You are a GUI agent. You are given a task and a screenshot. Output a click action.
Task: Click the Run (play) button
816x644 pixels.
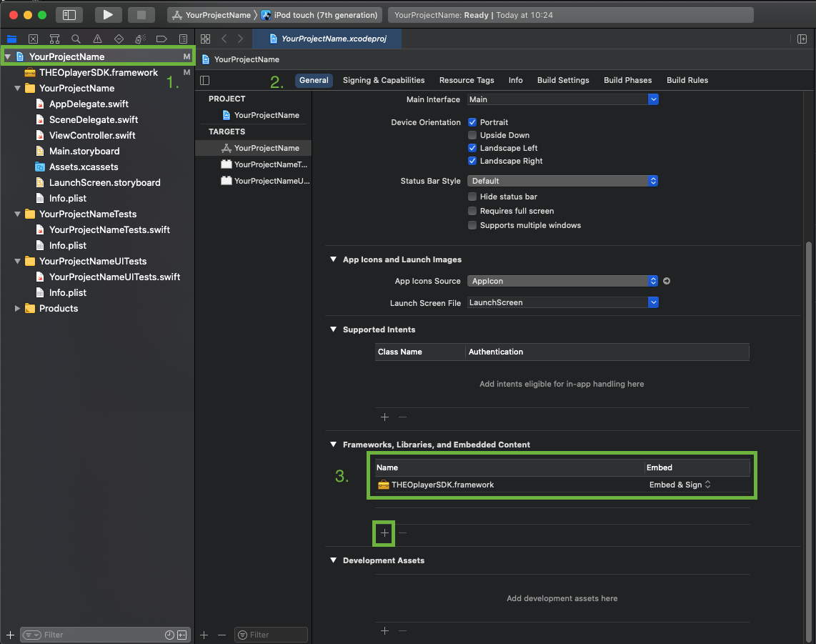[108, 15]
